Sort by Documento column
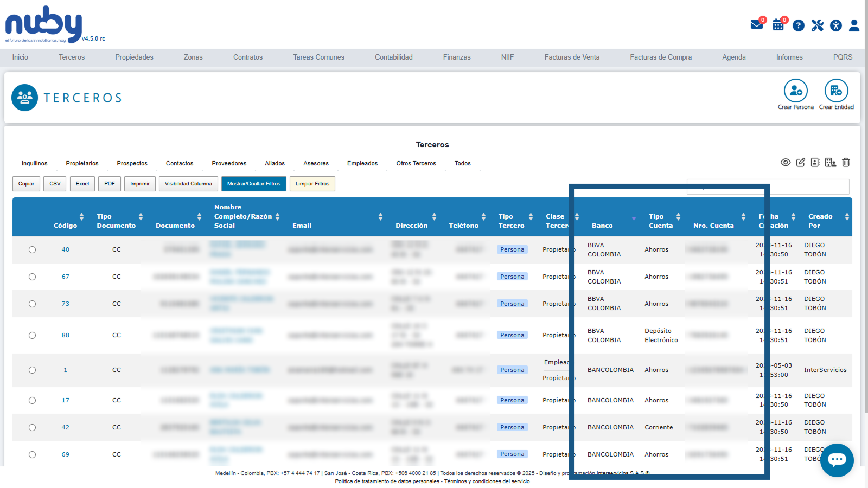The width and height of the screenshot is (868, 488). pyautogui.click(x=199, y=217)
